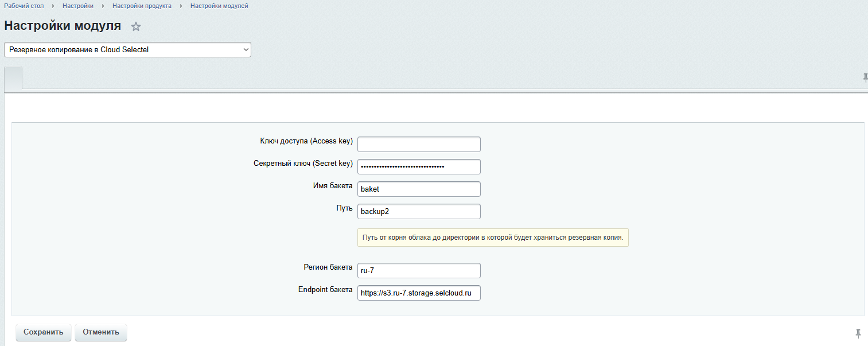Click the Имя бакета field containing baket
Screen dimensions: 868x346
[x=419, y=189]
